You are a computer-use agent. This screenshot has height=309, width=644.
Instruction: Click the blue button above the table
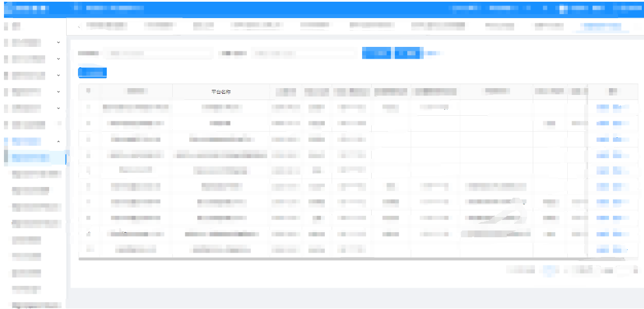(92, 72)
